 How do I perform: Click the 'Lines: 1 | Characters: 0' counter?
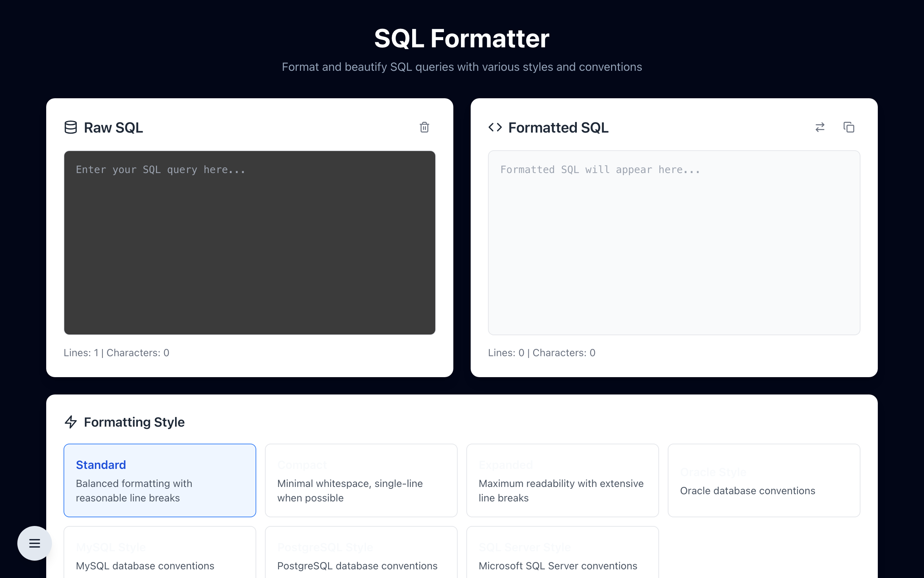(x=117, y=353)
